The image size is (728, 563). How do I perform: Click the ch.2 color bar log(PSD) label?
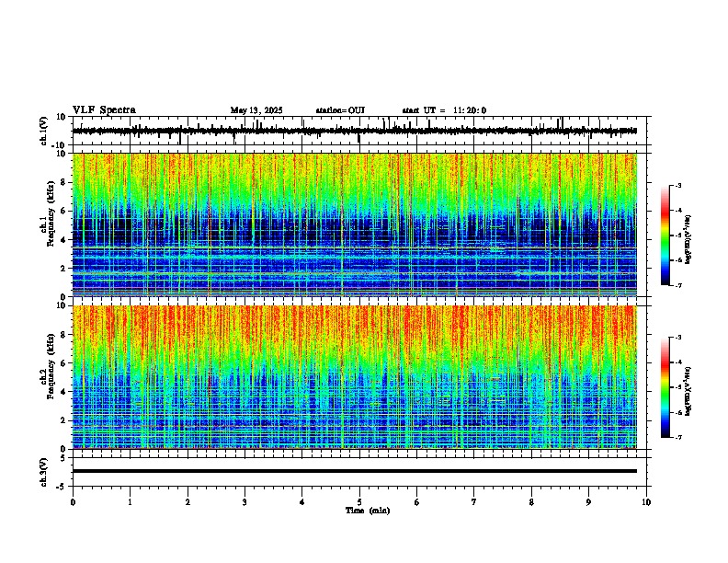[x=688, y=392]
